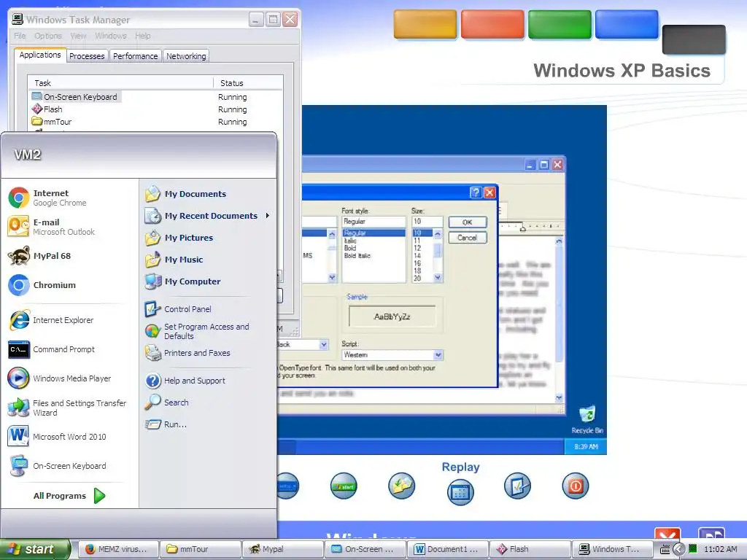The height and width of the screenshot is (560, 747).
Task: Click the green tour section tile
Action: tap(560, 24)
